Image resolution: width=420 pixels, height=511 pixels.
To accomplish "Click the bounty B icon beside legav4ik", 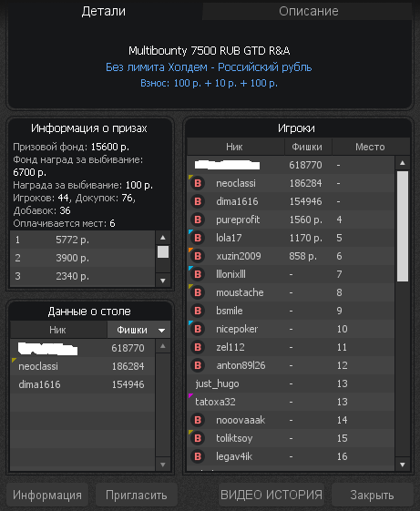I will click(198, 456).
